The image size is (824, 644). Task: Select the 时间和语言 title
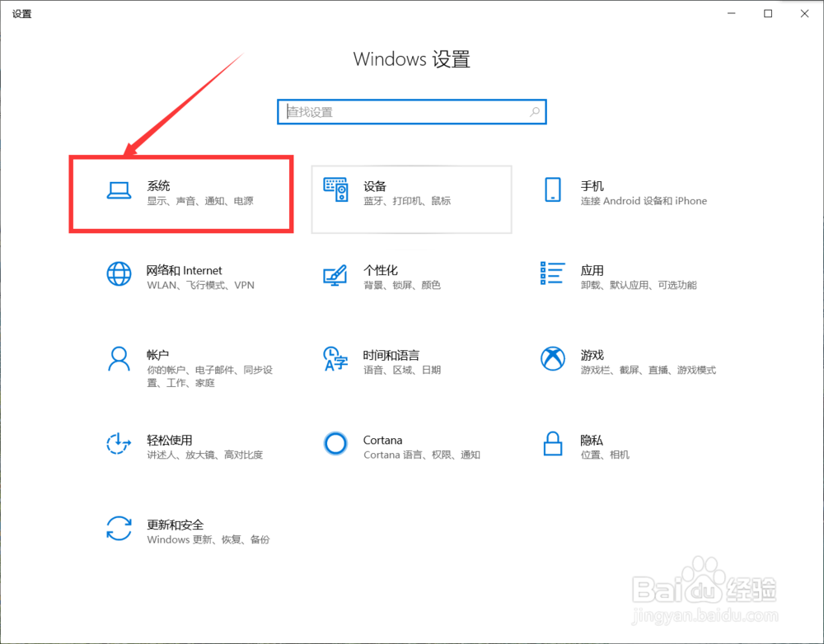[x=391, y=355]
